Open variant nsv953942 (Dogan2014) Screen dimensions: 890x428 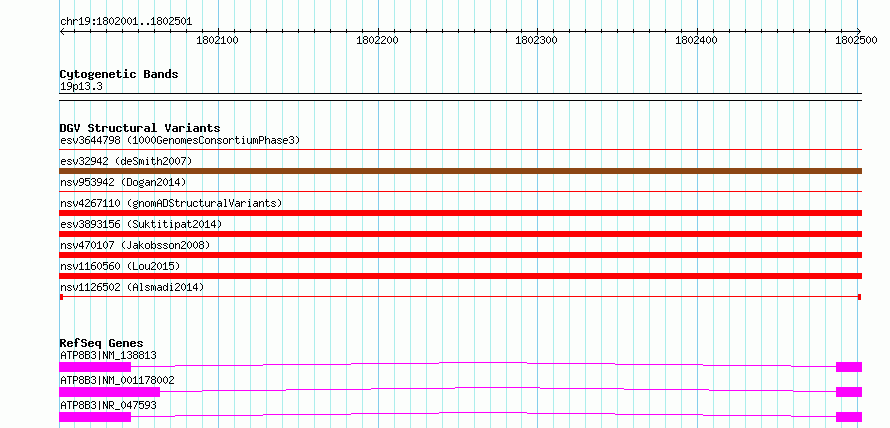(123, 182)
